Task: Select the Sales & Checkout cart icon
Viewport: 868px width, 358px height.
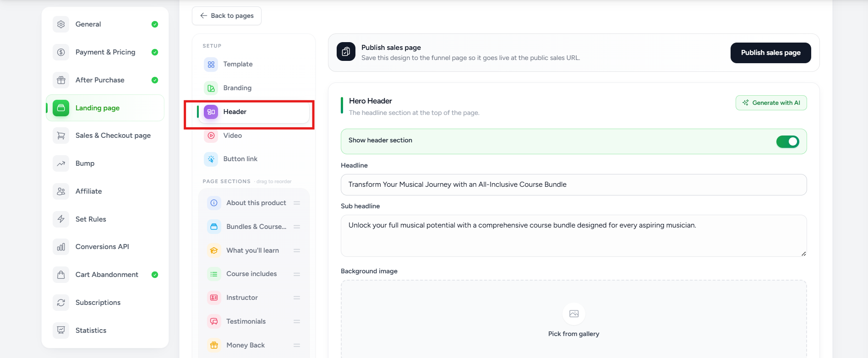Action: [61, 136]
